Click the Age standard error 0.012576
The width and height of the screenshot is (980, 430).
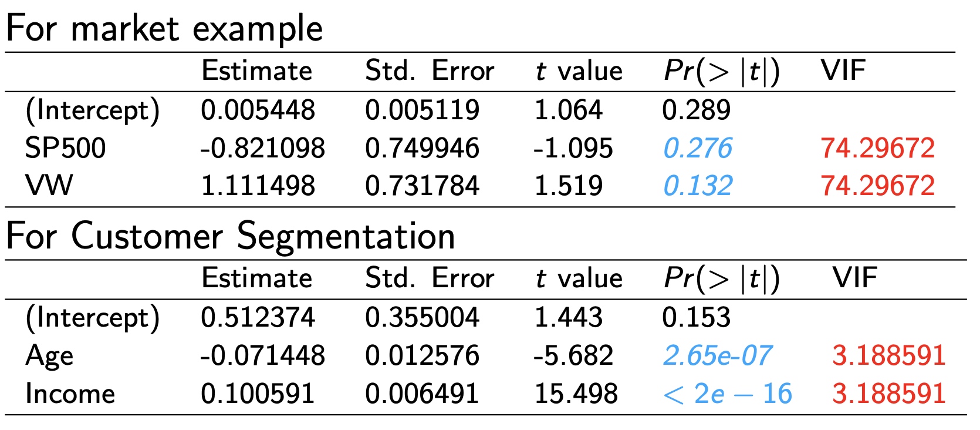pos(422,355)
